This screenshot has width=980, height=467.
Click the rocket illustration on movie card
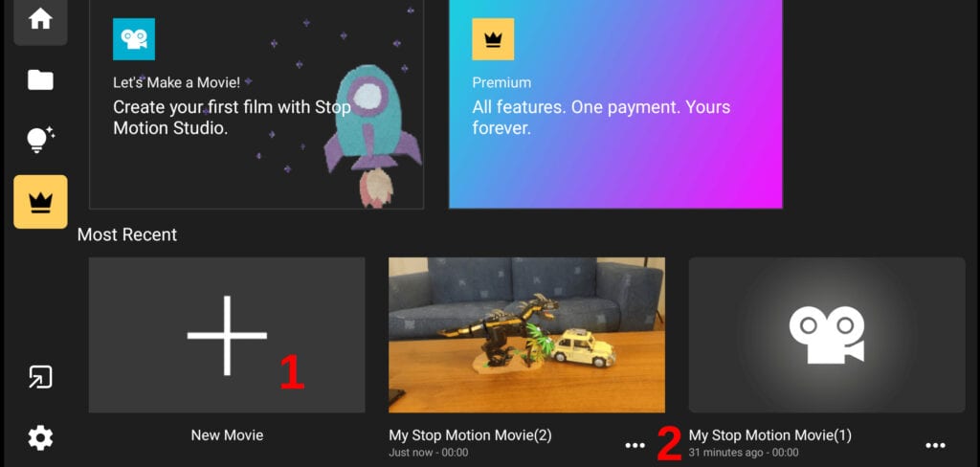[x=372, y=136]
